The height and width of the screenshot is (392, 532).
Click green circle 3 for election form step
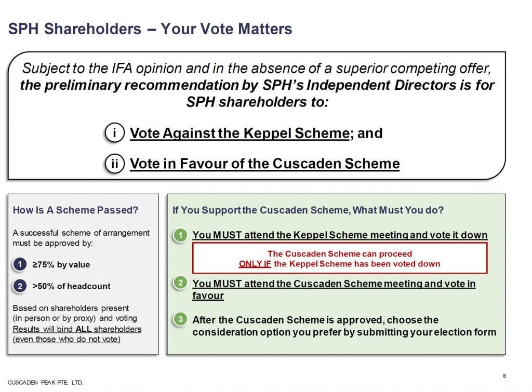[x=180, y=319]
